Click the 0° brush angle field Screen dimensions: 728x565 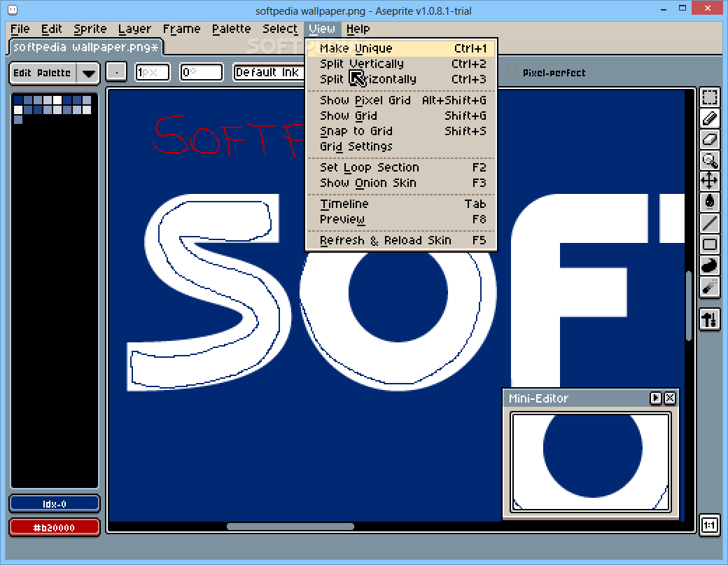pos(202,72)
